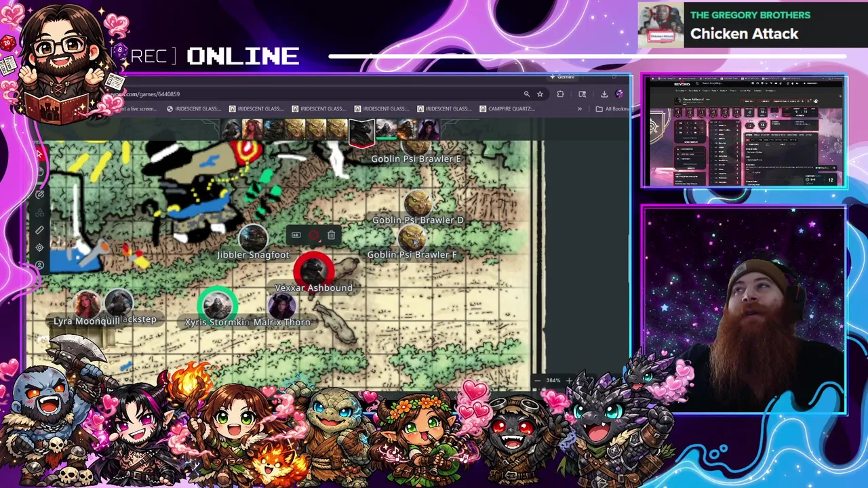The image size is (868, 488).
Task: Select the pointer tool in map toolbar
Action: coord(39,155)
